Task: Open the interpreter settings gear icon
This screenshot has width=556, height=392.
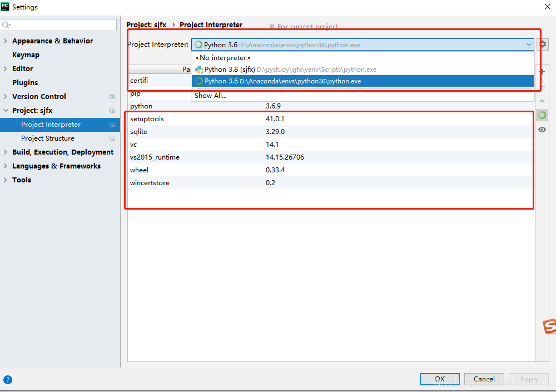Action: 543,44
